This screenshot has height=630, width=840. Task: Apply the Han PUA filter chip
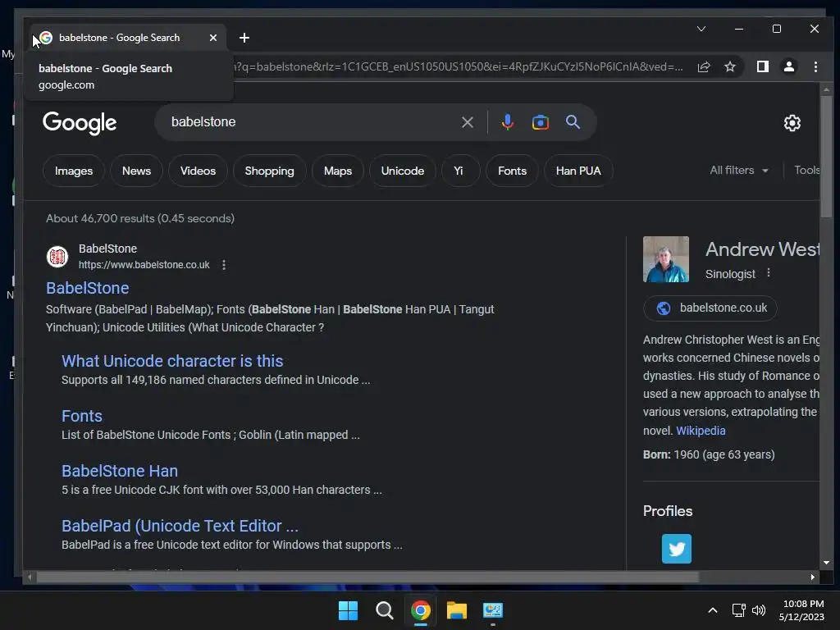pos(578,171)
